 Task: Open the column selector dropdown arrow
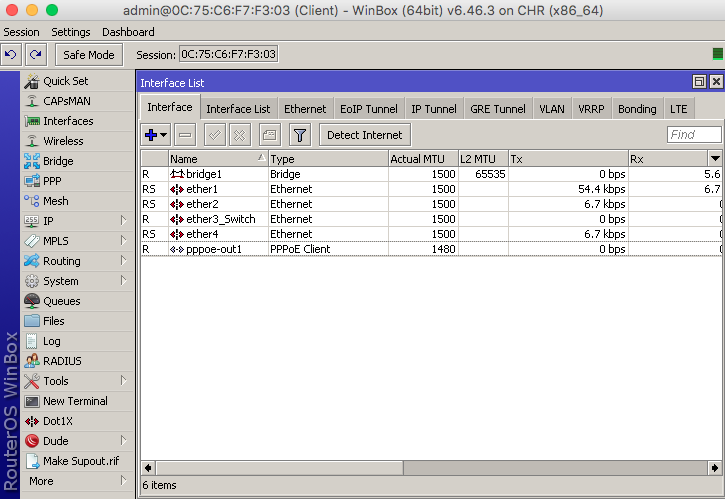(715, 159)
